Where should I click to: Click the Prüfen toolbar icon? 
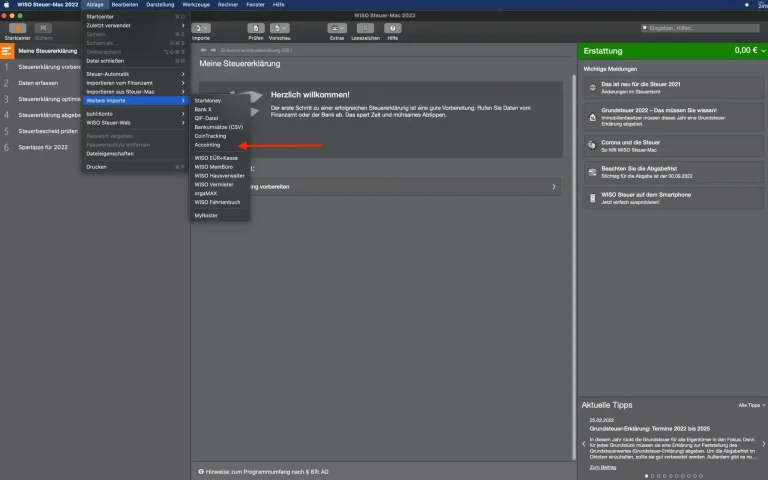click(x=256, y=30)
